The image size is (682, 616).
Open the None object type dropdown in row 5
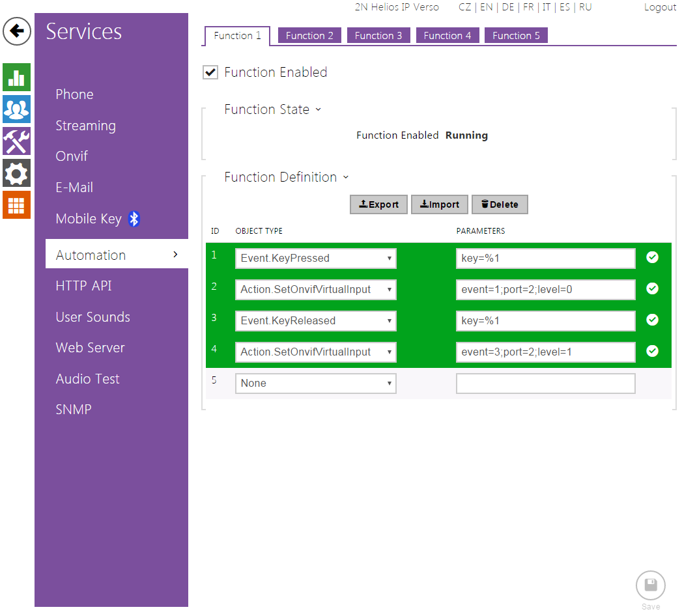315,384
